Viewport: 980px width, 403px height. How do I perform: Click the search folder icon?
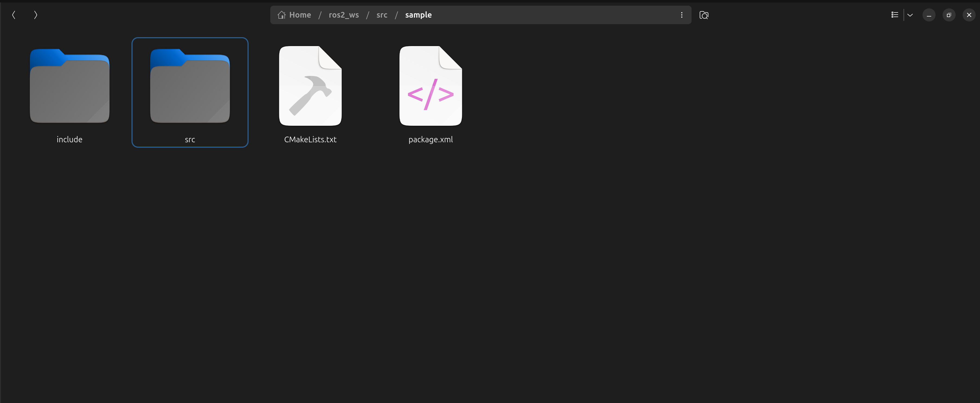click(703, 15)
